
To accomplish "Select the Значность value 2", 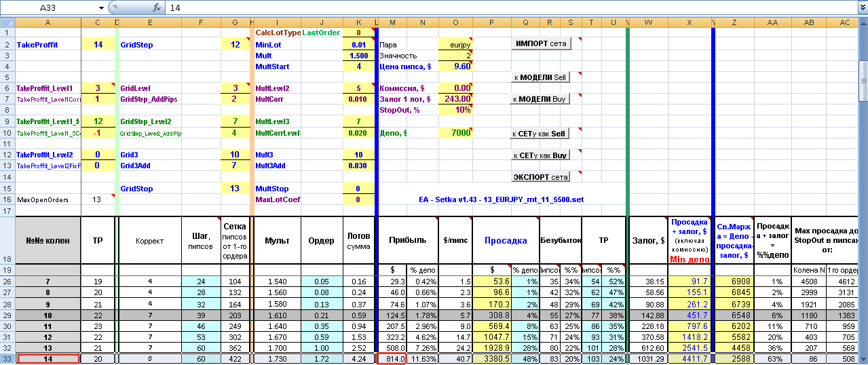I will click(455, 56).
